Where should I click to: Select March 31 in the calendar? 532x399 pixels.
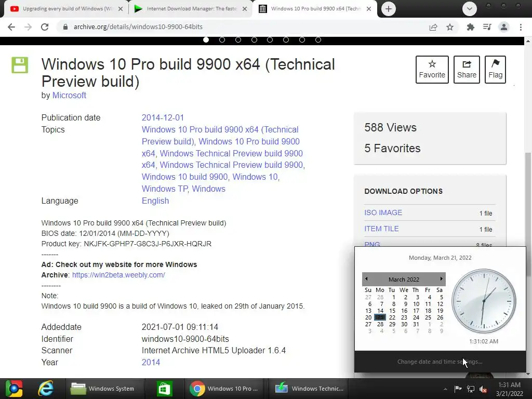[416, 324]
